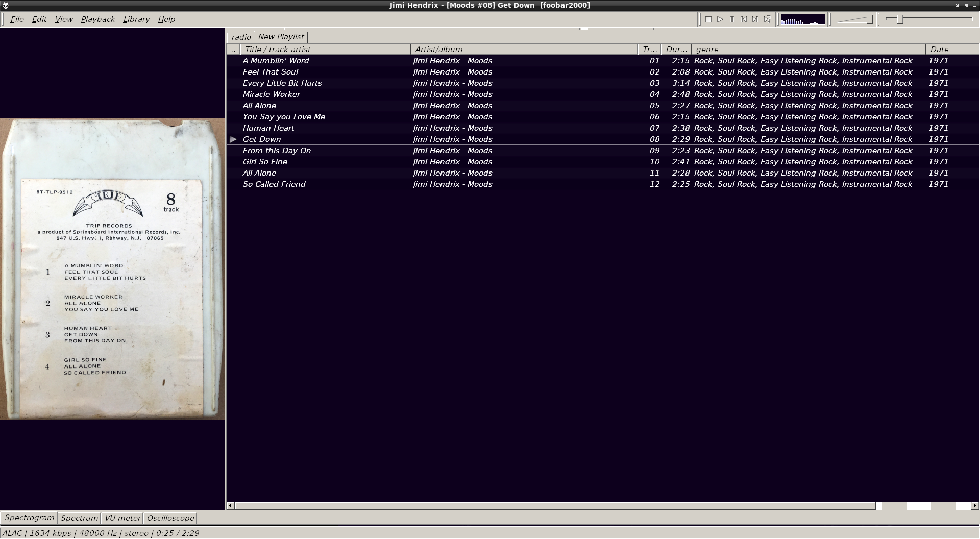Click the horizontal scrollbar thumb

coord(555,506)
